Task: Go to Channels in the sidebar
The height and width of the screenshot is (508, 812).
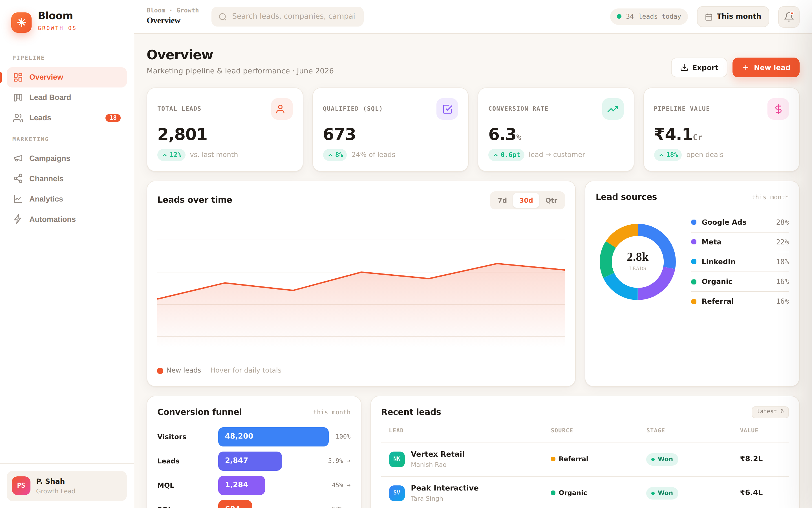Action: click(67, 178)
